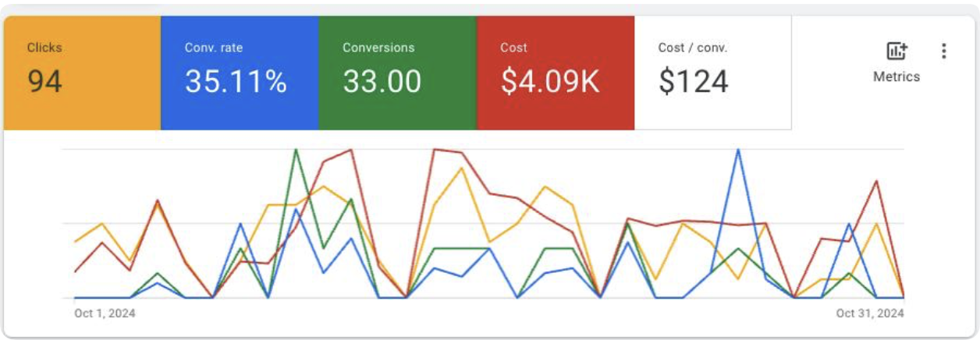Open the three-dot more options menu
This screenshot has height=340, width=980.
pyautogui.click(x=943, y=51)
